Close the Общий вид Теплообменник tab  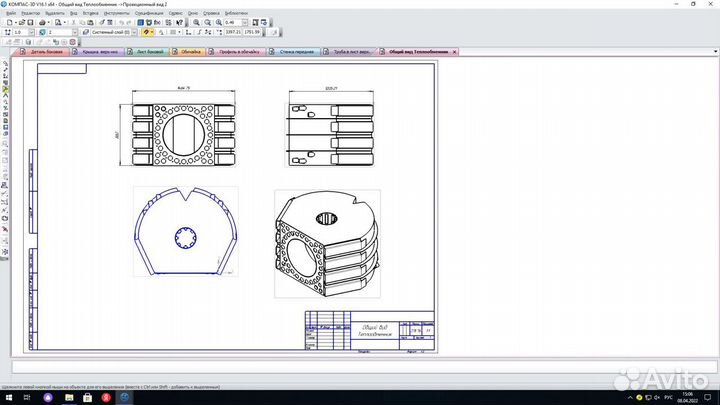coord(455,50)
